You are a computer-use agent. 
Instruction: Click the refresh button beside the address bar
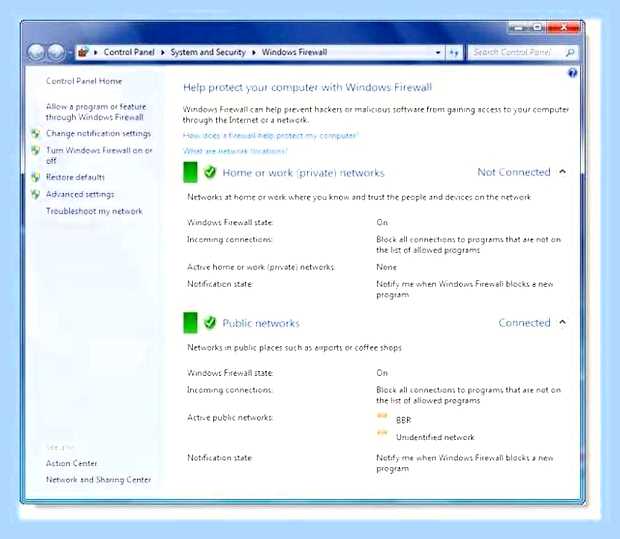(x=454, y=52)
